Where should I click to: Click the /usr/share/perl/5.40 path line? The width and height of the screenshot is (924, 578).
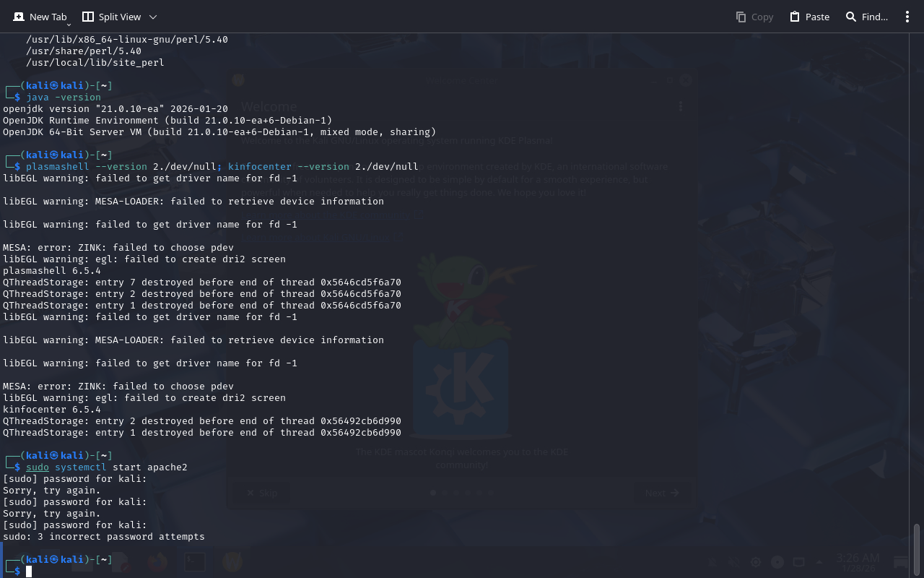[83, 51]
